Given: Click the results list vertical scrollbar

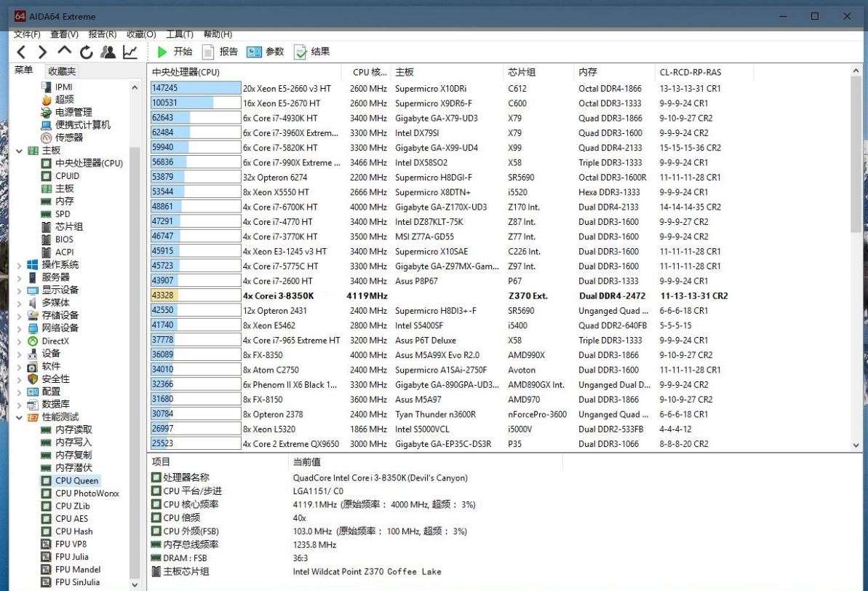Looking at the screenshot, I should [x=856, y=155].
